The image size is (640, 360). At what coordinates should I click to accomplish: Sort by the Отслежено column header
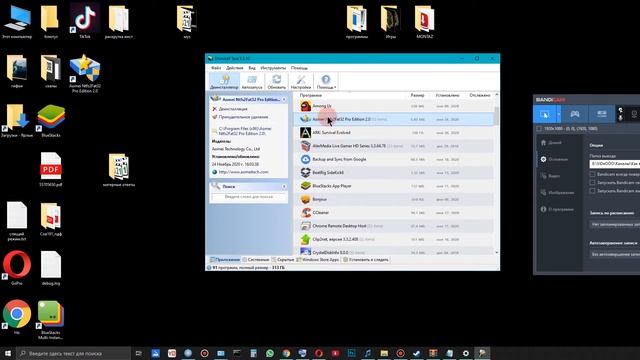pyautogui.click(x=480, y=95)
